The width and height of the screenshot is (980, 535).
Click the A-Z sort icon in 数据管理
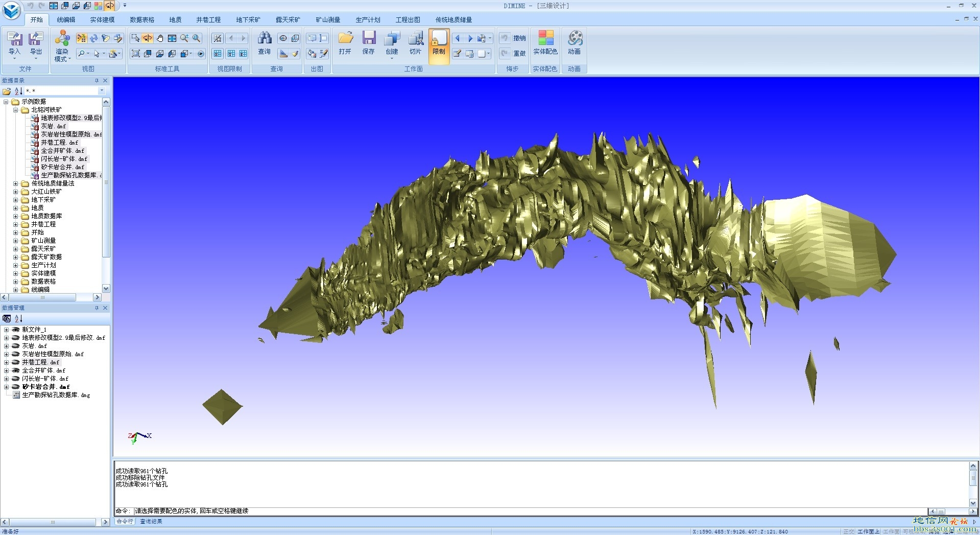click(19, 318)
